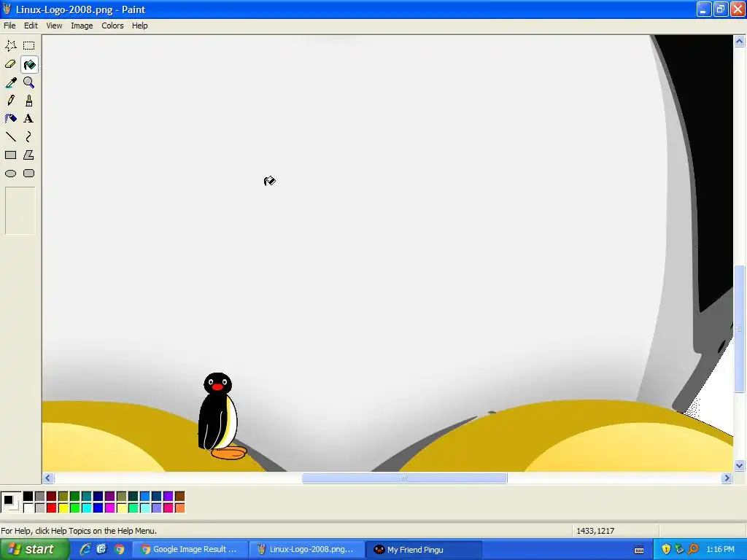The width and height of the screenshot is (747, 560).
Task: Choose the light gray swatch
Action: click(39, 508)
